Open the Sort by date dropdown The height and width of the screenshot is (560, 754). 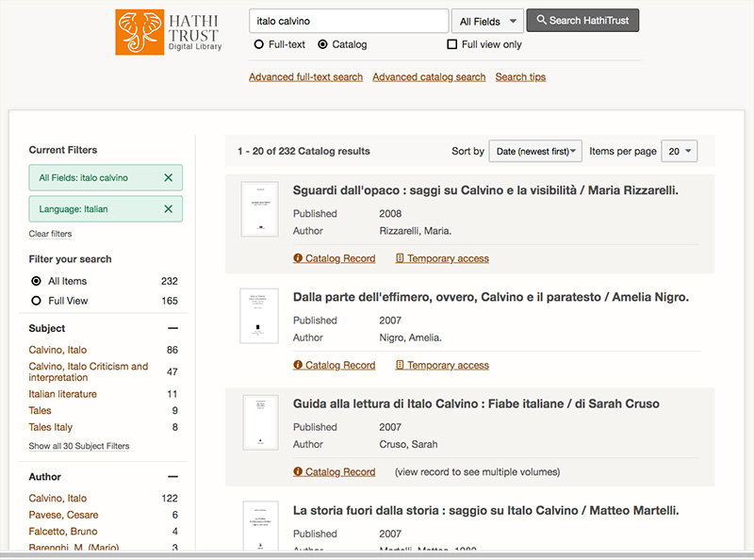point(534,151)
